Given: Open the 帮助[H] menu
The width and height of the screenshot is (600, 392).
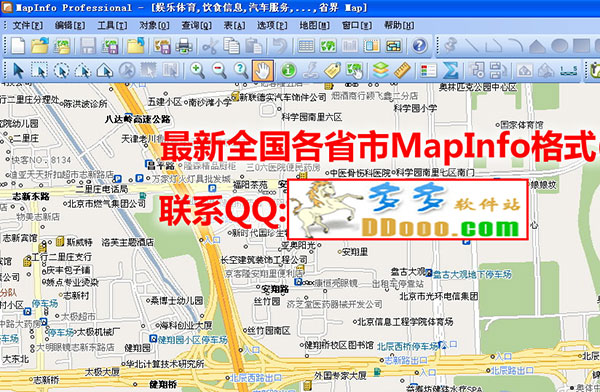Looking at the screenshot, I should click(399, 25).
